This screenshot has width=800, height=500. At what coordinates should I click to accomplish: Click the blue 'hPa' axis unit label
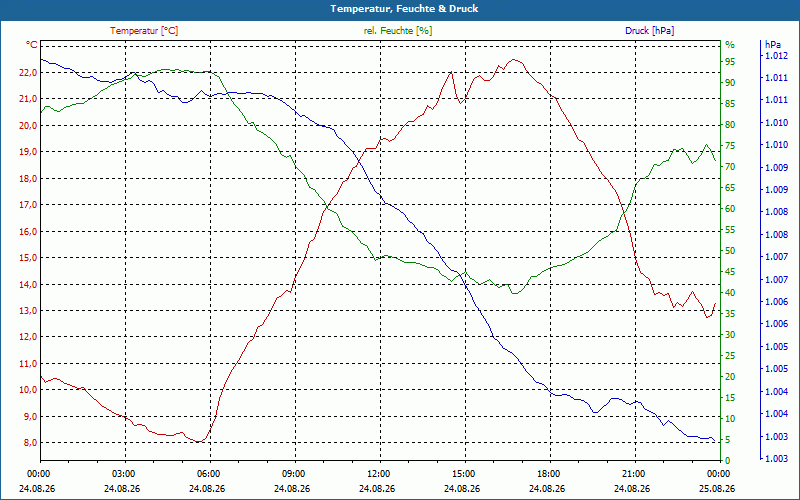tap(773, 45)
